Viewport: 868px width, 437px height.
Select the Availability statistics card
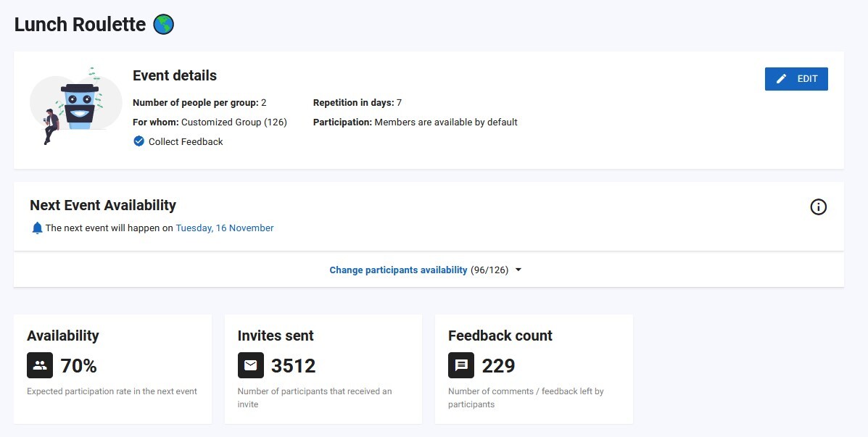(x=112, y=369)
